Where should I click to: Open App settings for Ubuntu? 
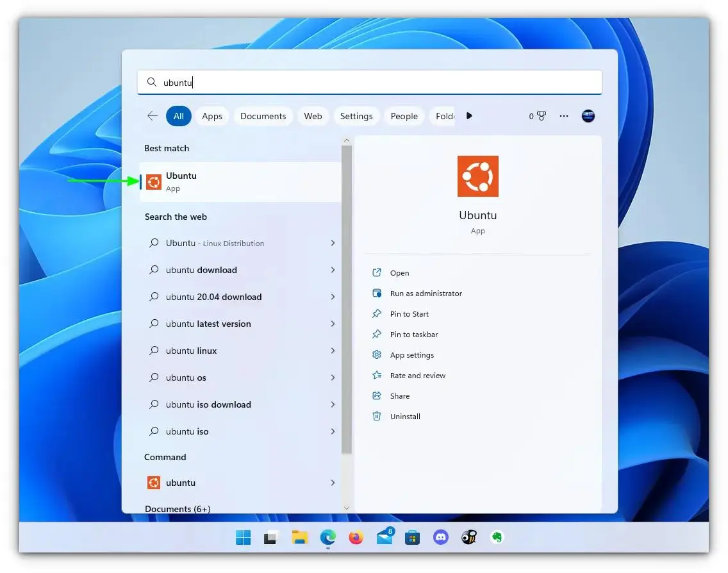[412, 355]
